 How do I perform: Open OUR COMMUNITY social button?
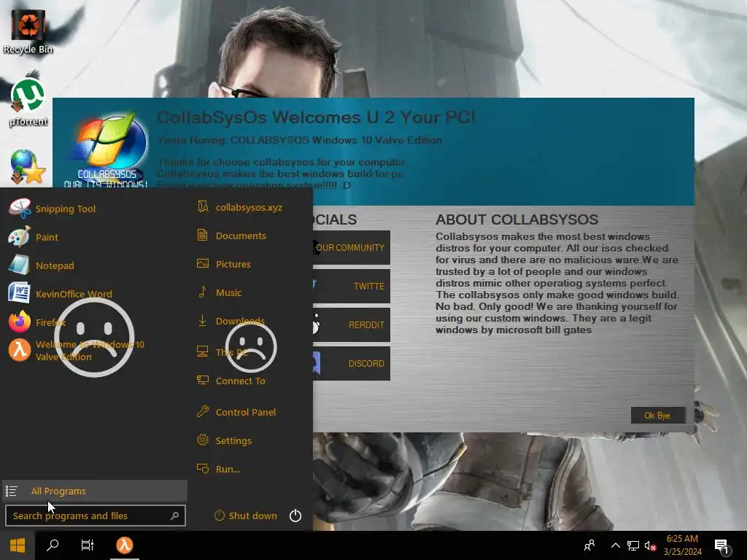352,247
